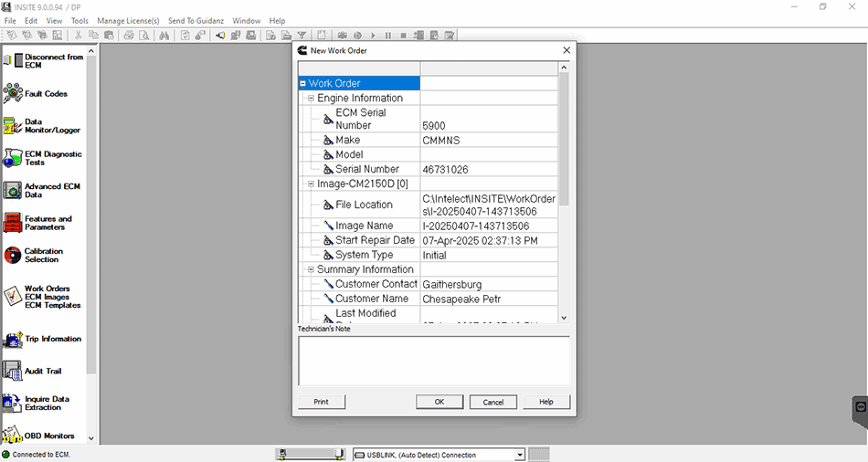Open Work Orders ECM Images ECM Templates
This screenshot has width=868, height=462.
[x=42, y=297]
